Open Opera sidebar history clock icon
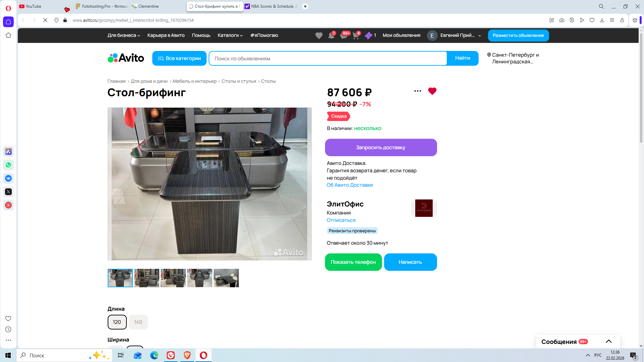This screenshot has width=644, height=362. click(x=8, y=329)
